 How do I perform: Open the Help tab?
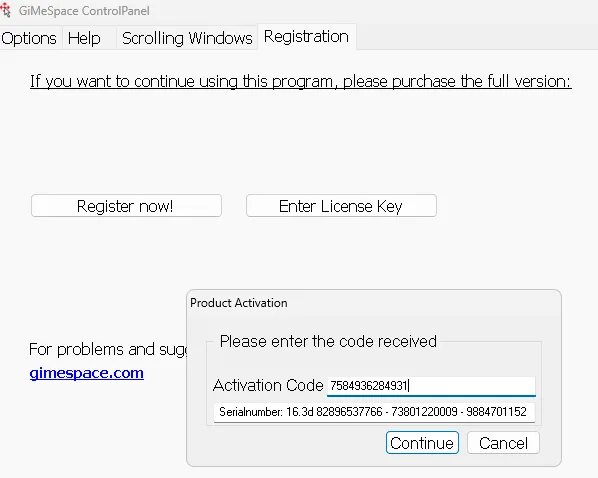[x=84, y=38]
